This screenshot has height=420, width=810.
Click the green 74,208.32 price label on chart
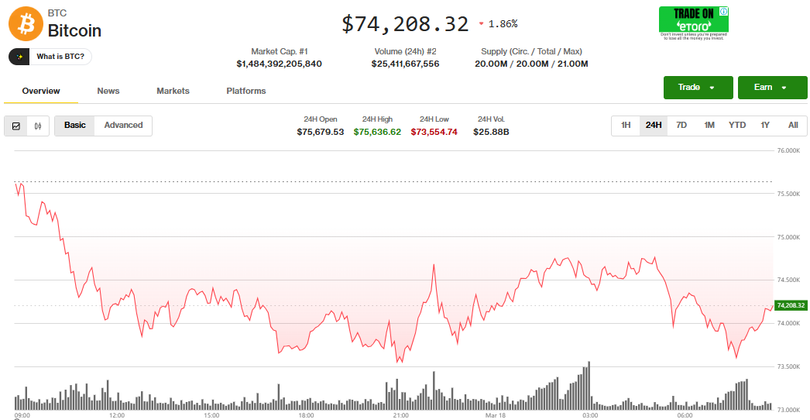tap(789, 305)
